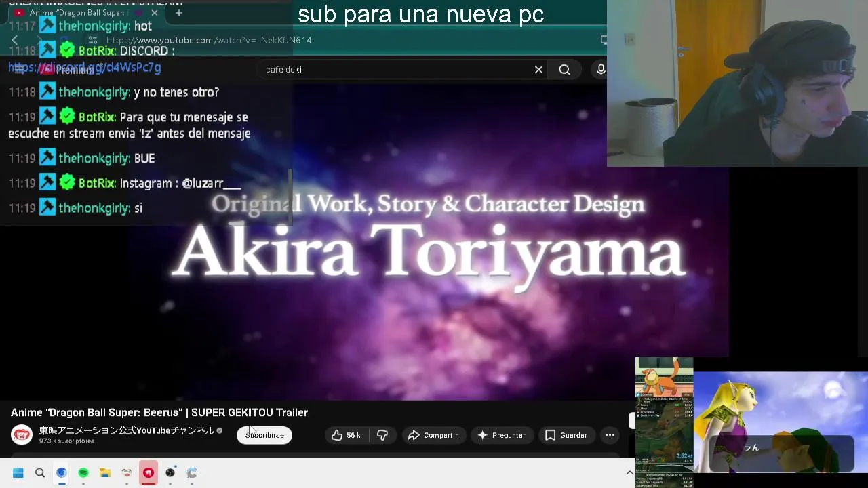Viewport: 868px width, 488px height.
Task: Open the white cartoon-face taskbar app
Action: (x=127, y=473)
